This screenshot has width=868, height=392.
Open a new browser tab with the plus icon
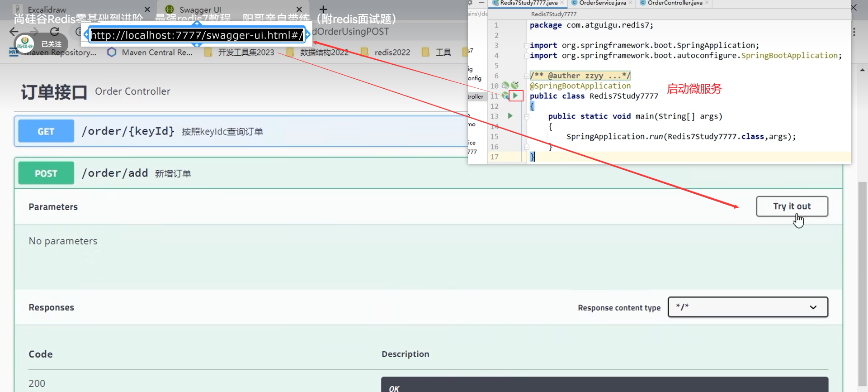pos(323,9)
